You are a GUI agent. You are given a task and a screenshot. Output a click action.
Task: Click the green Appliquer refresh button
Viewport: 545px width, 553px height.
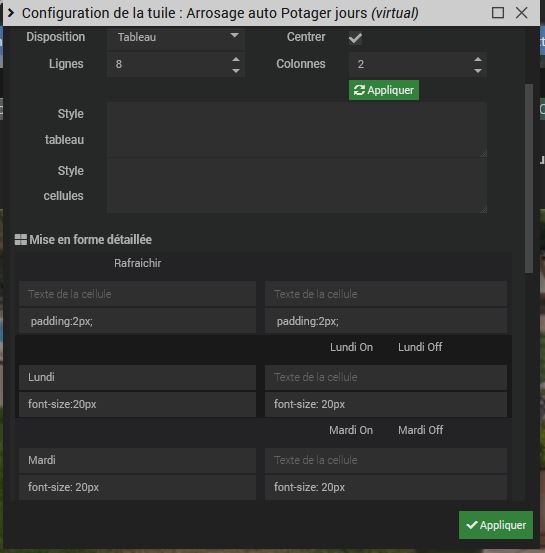click(x=384, y=90)
